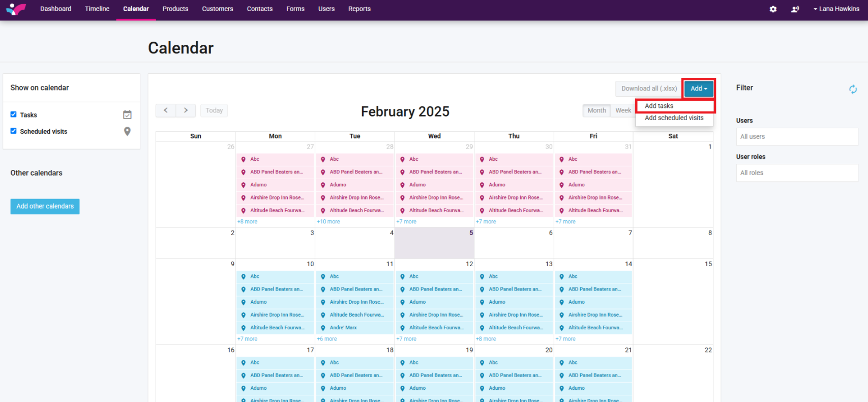Viewport: 868px width, 402px height.
Task: Click the app logo in top-left corner
Action: click(x=16, y=9)
